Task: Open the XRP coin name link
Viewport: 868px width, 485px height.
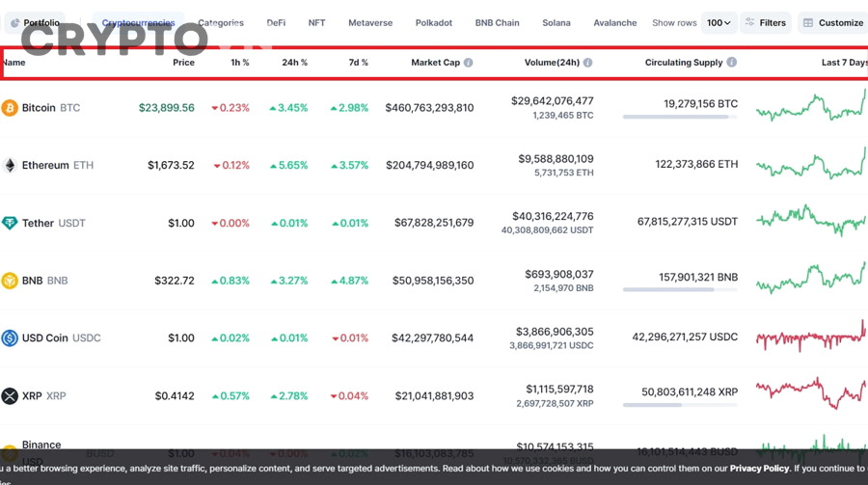Action: point(32,396)
